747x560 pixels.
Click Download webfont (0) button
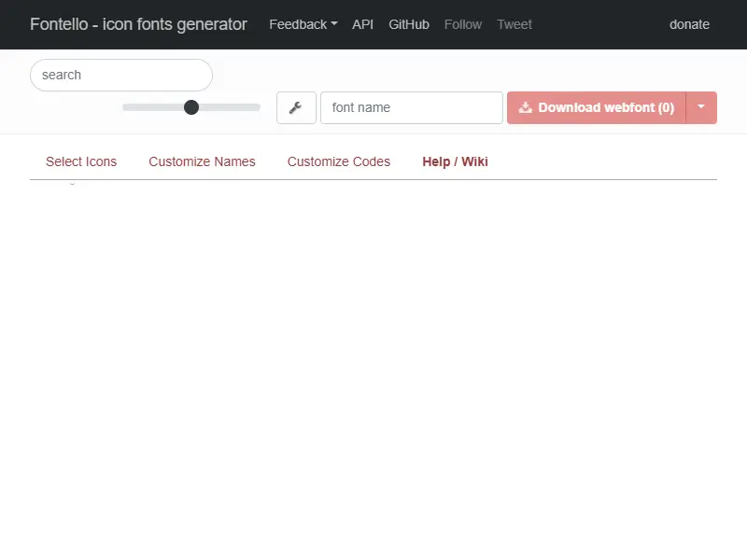pyautogui.click(x=597, y=107)
